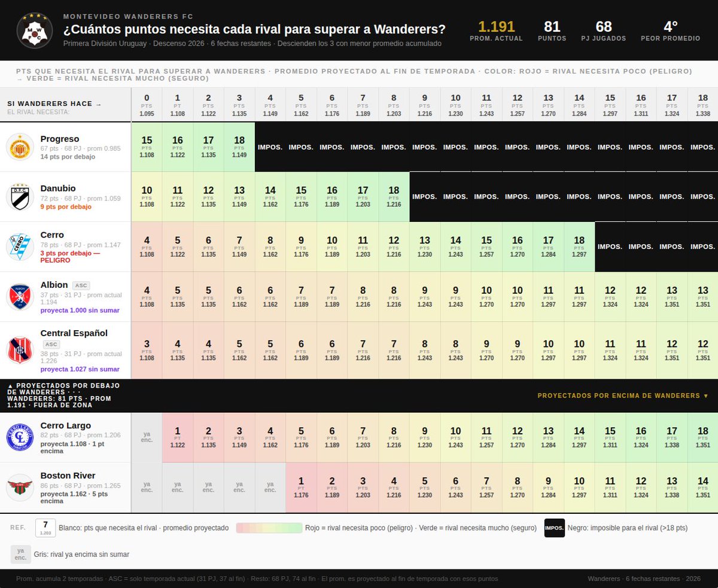Click 'PROYECTADOS POR ENCIMA DE WANDERERS ▼' label
This screenshot has width=718, height=588.
click(623, 395)
